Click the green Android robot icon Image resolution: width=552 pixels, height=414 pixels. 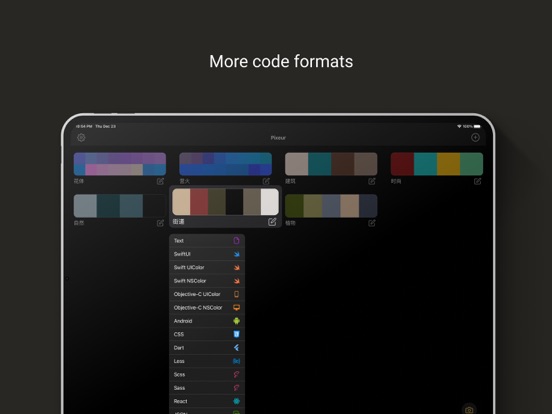[x=236, y=321]
